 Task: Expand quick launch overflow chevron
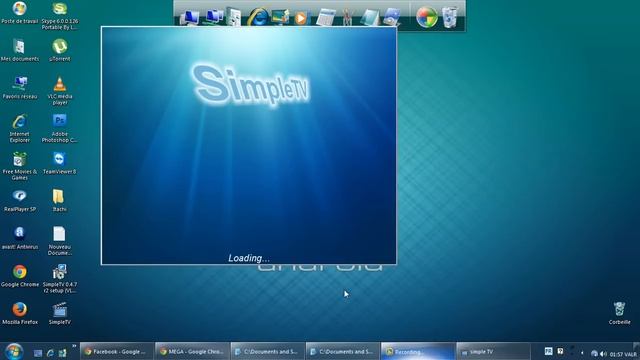[74, 347]
